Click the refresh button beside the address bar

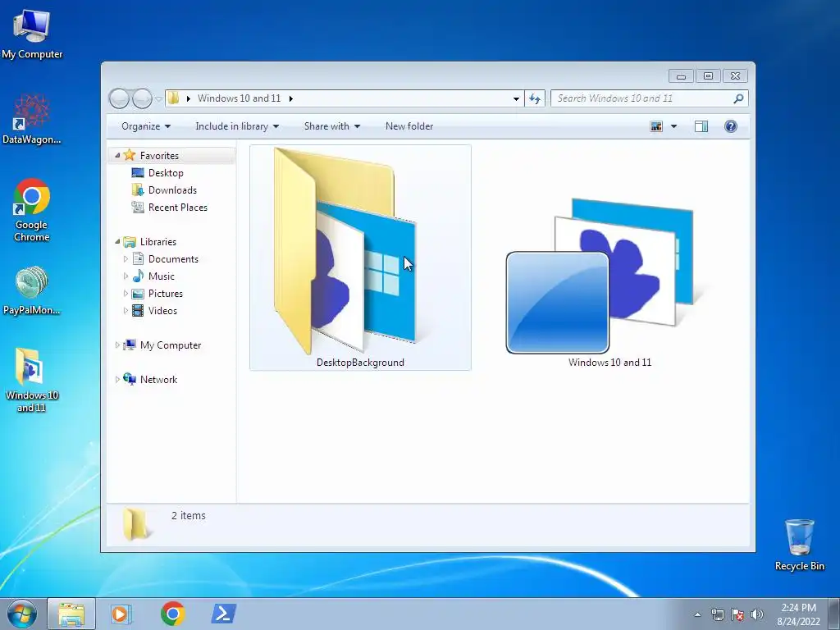[x=535, y=98]
